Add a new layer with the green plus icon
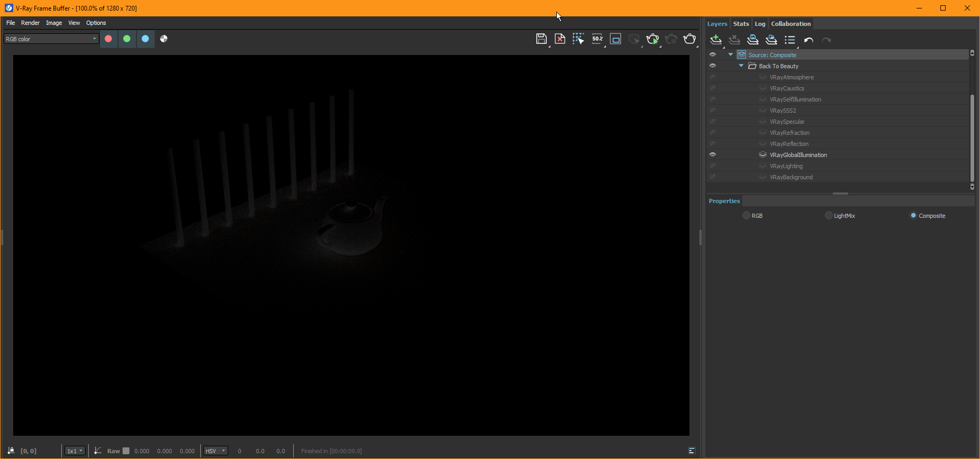980x459 pixels. 716,40
